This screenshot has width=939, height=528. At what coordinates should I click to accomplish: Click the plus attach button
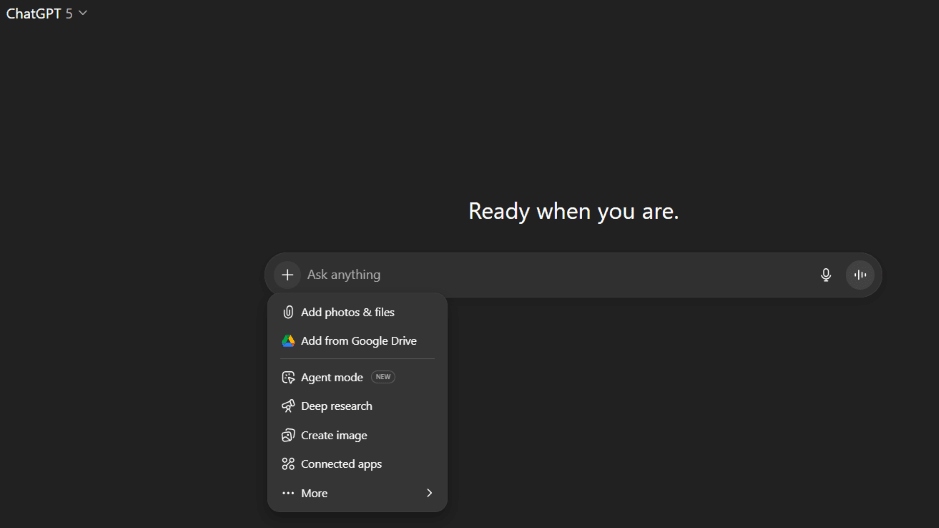(x=287, y=275)
